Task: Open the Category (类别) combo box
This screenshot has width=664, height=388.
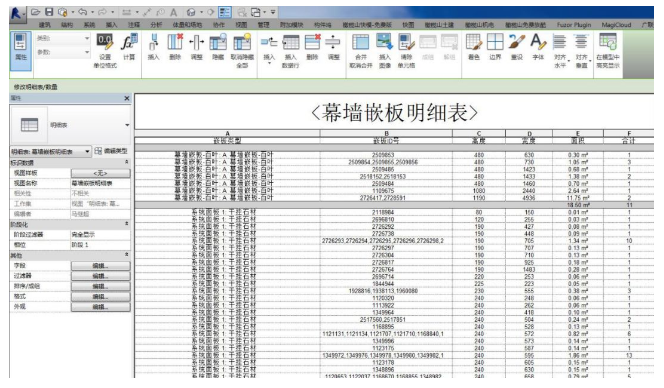Action: pyautogui.click(x=63, y=39)
